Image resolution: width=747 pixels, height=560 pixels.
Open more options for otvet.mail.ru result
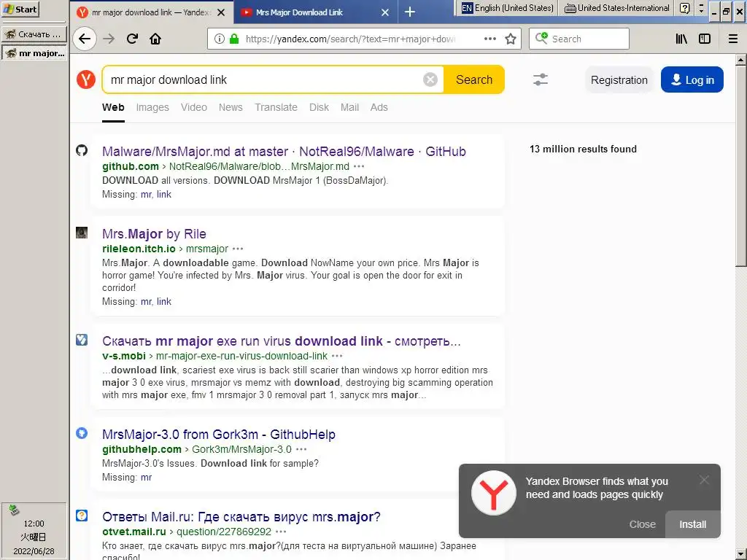click(281, 532)
